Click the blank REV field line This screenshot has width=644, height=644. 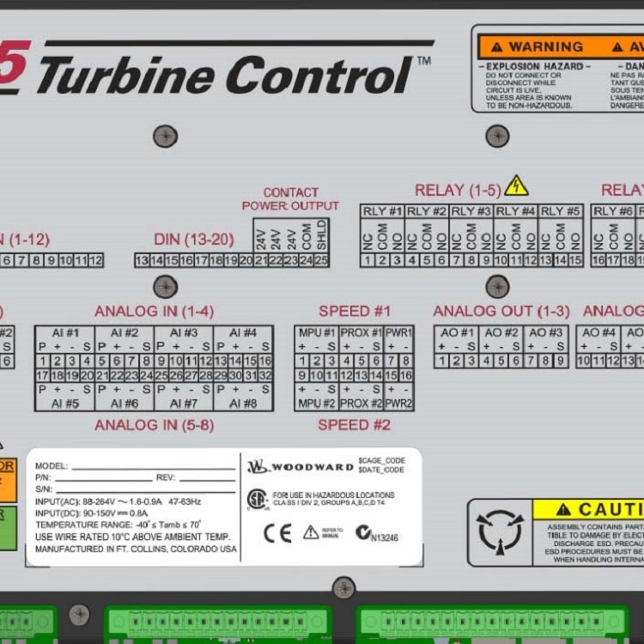[x=208, y=479]
